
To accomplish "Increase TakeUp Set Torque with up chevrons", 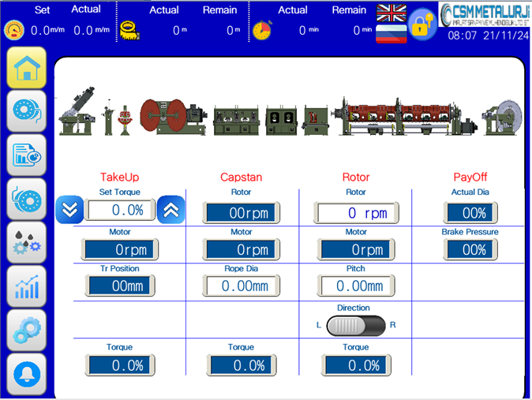I will [x=171, y=210].
